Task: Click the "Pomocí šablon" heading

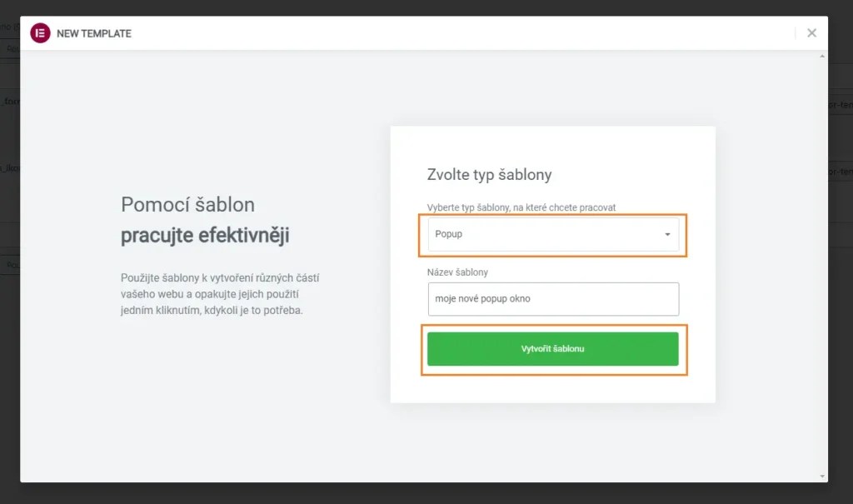Action: pyautogui.click(x=187, y=204)
